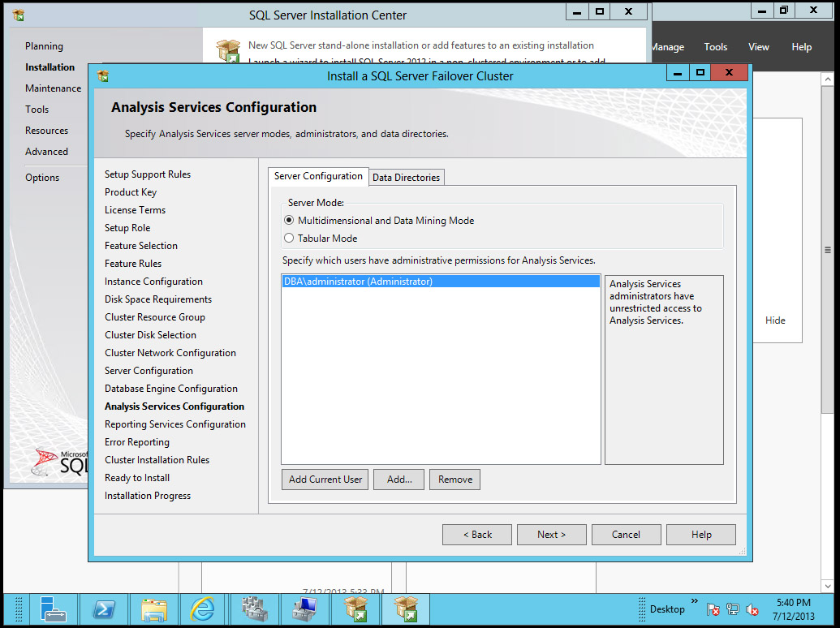840x628 pixels.
Task: Open File Explorer from the taskbar
Action: 154,609
